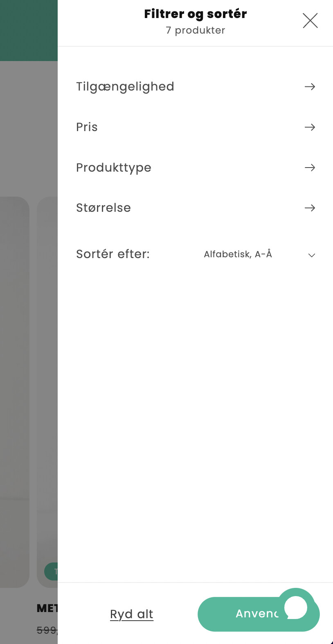Click the arrow icon next to Størrelse
Image resolution: width=333 pixels, height=644 pixels.
[310, 208]
